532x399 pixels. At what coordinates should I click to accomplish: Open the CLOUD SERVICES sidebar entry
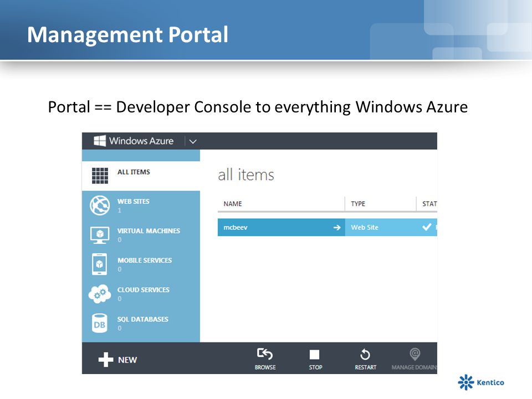[x=141, y=294]
